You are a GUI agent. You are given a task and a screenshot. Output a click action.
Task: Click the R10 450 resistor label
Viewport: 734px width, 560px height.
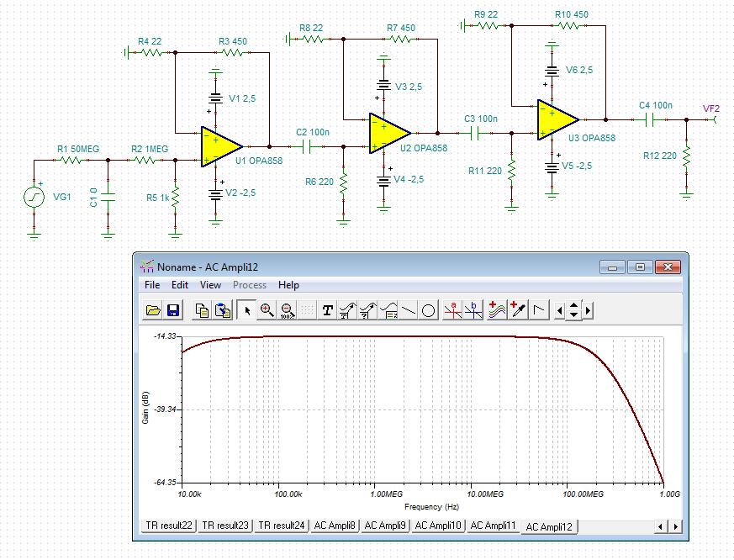click(x=572, y=14)
